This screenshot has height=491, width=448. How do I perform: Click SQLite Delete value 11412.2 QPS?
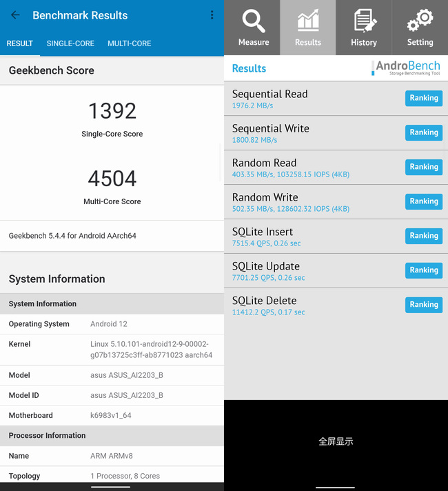[268, 312]
